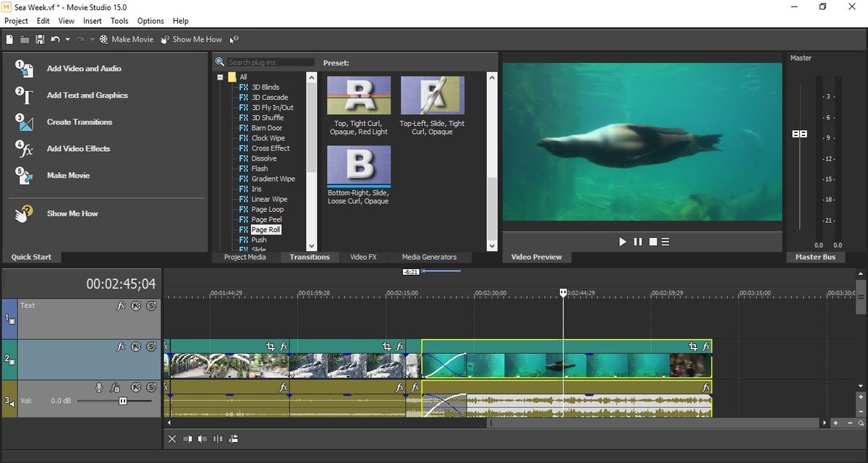Click the audio track Vol slider handle
The image size is (868, 463).
tap(123, 401)
